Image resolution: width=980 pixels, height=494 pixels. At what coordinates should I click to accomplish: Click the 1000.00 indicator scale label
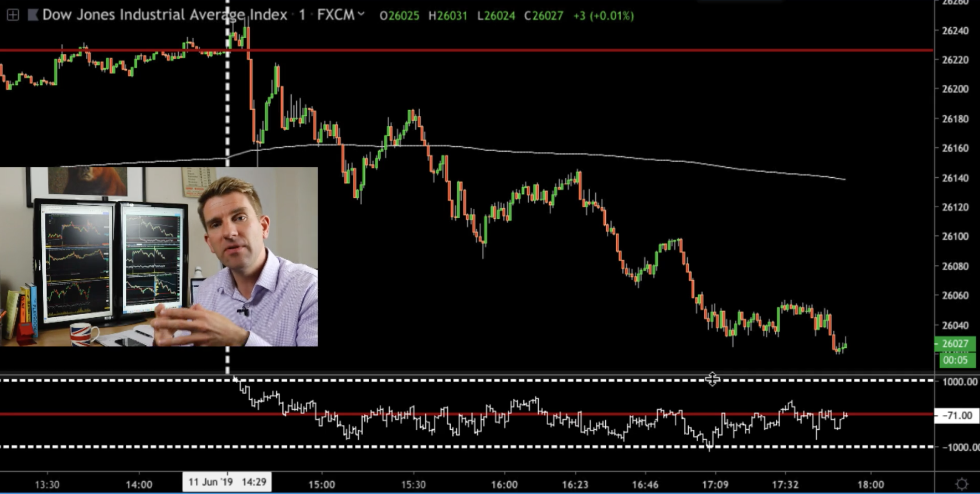pos(960,382)
